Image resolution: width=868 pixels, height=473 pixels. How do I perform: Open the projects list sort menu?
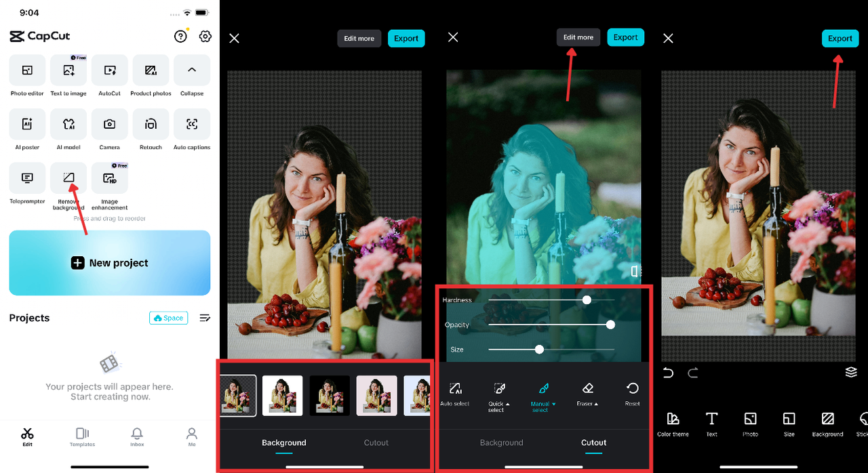pos(205,318)
